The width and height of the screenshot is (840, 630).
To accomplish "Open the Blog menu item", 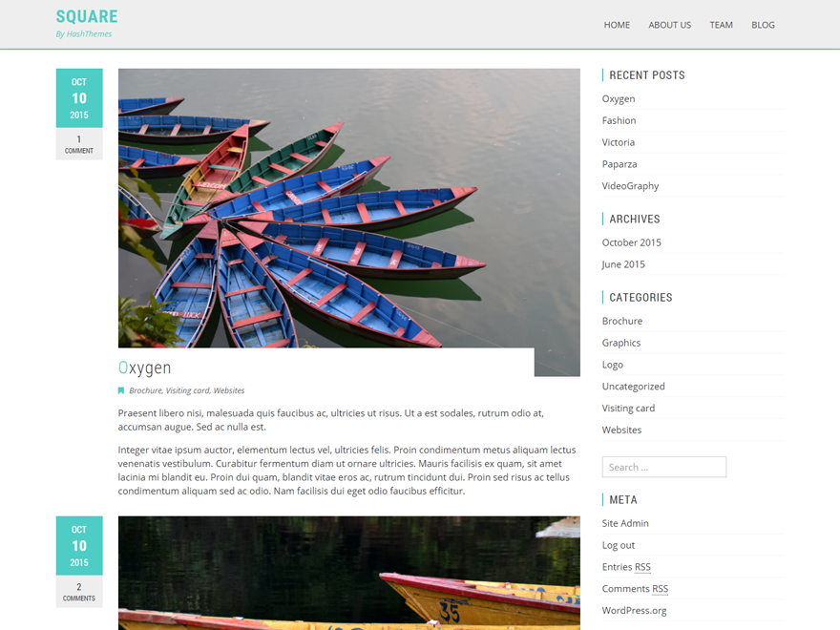I will click(x=763, y=25).
